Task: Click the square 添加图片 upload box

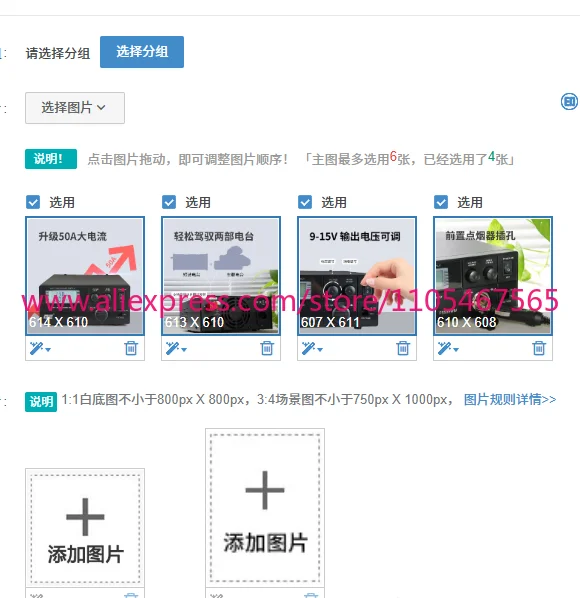Action: (85, 528)
